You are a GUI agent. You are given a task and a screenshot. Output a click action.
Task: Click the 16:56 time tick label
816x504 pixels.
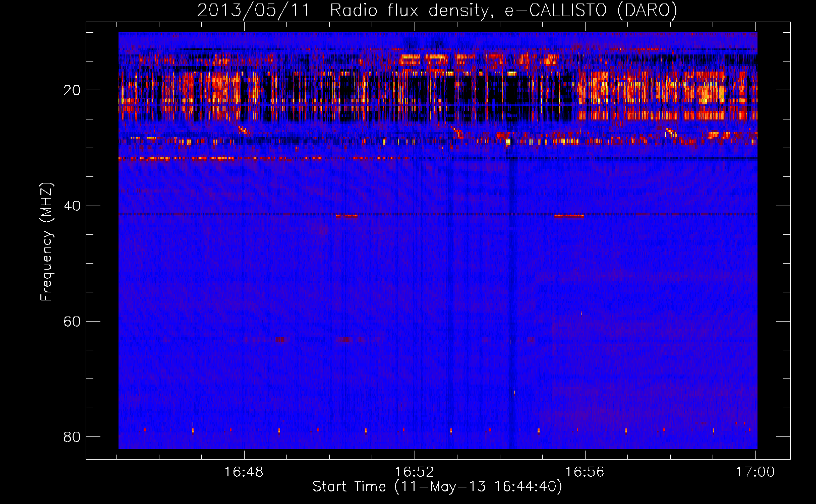pyautogui.click(x=585, y=472)
